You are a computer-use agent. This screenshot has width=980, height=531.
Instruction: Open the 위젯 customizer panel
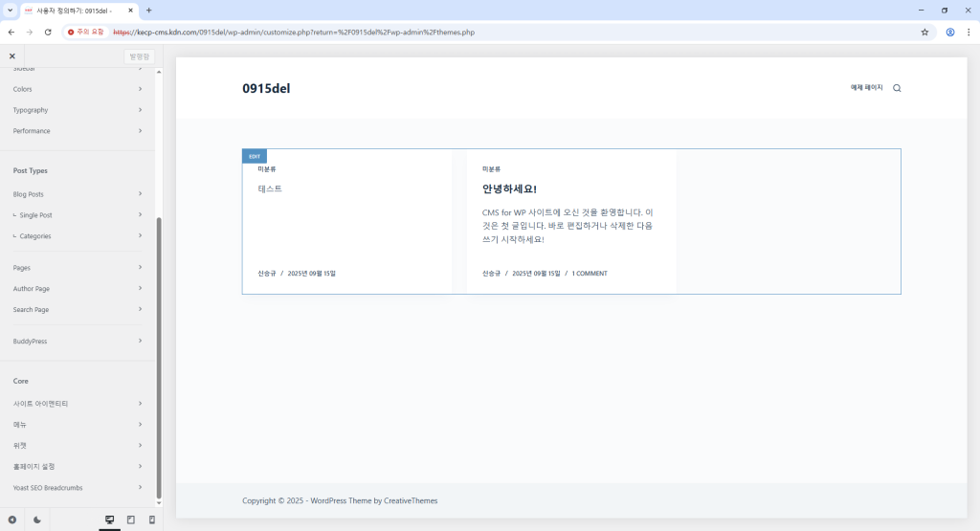click(77, 446)
